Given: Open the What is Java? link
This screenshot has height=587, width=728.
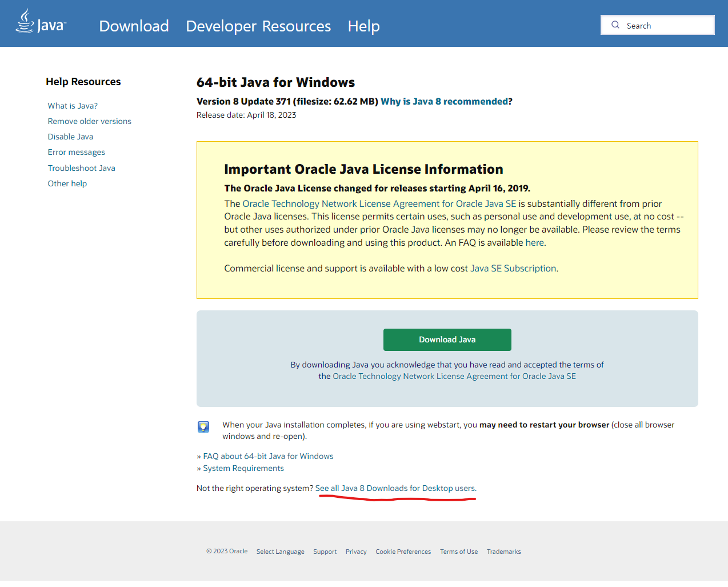Looking at the screenshot, I should pyautogui.click(x=73, y=106).
